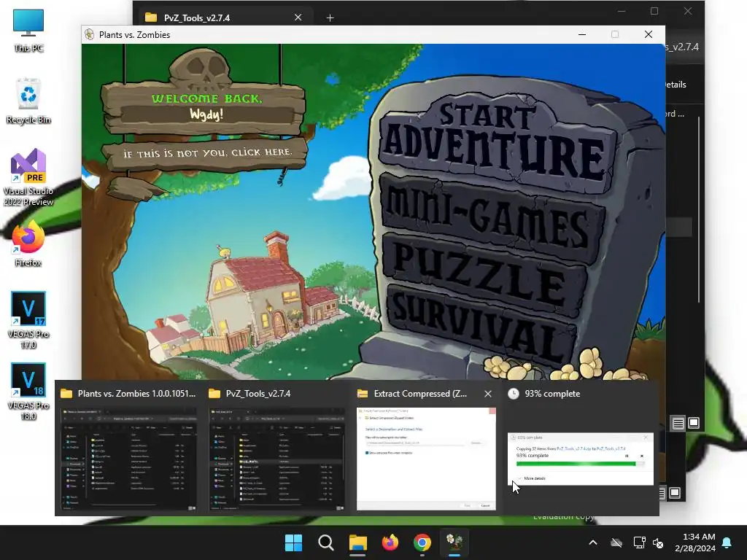Open the Windows Start menu
This screenshot has width=747, height=560.
tap(293, 542)
